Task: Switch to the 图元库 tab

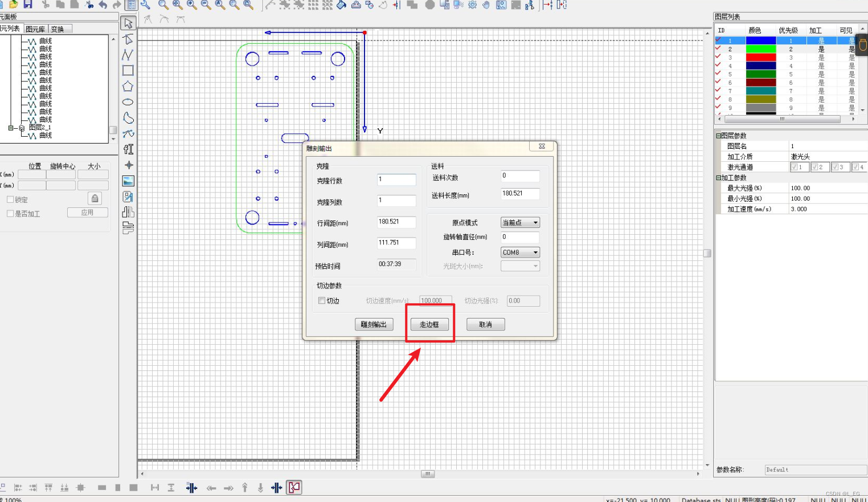Action: click(x=35, y=29)
